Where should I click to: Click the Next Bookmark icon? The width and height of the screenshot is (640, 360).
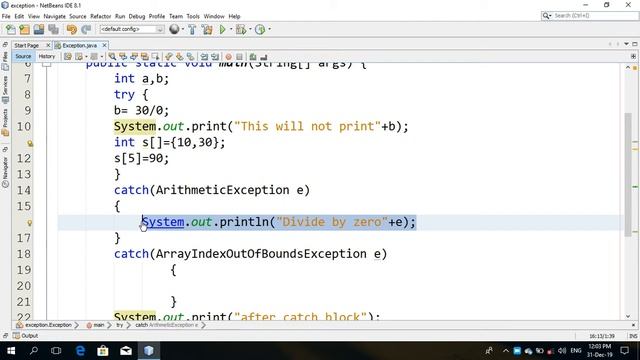pyautogui.click(x=180, y=57)
